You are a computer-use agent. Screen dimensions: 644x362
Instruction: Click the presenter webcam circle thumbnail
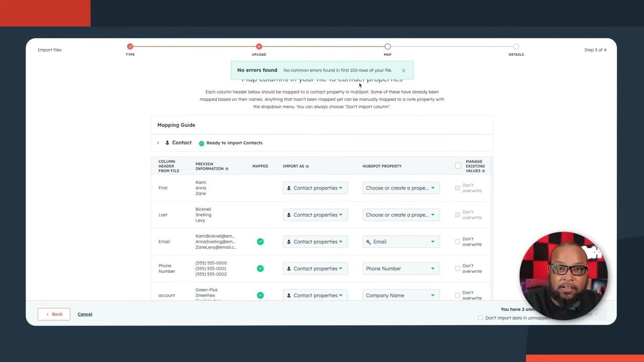coord(563,276)
